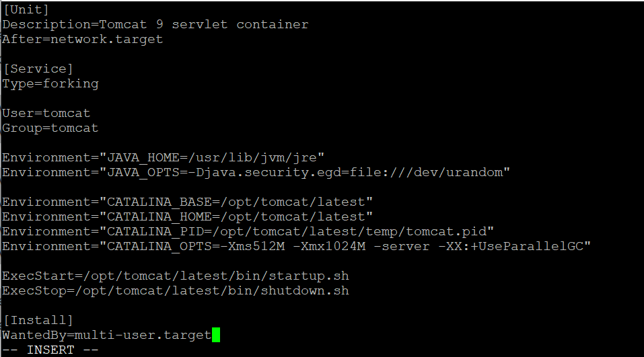Place cursor on CATALINA_BASE line
This screenshot has height=357, width=644.
tap(187, 202)
